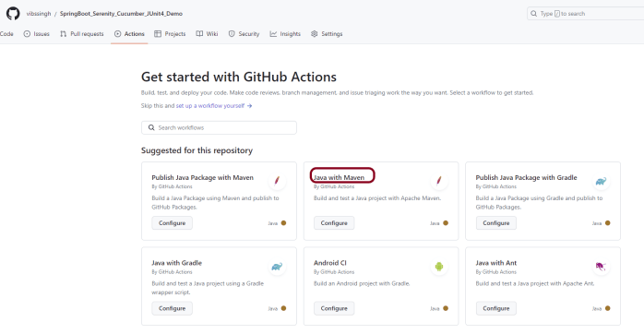Click Java language dot on Java with Ant card
The width and height of the screenshot is (644, 334).
tap(607, 308)
